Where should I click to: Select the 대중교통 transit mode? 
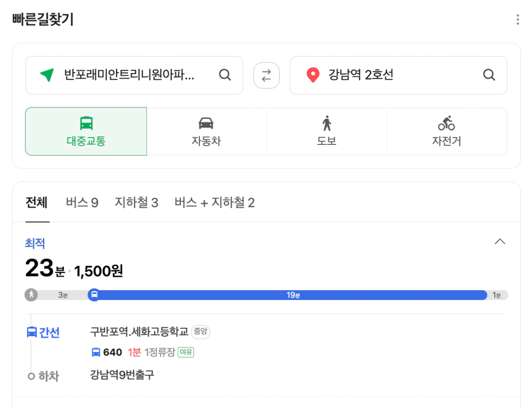[86, 131]
